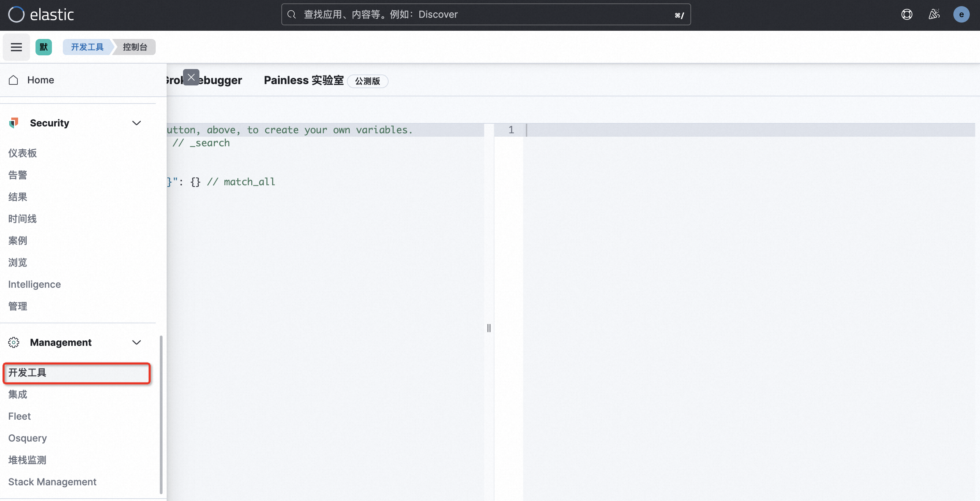980x501 pixels.
Task: Click the Security section heading
Action: pos(50,123)
